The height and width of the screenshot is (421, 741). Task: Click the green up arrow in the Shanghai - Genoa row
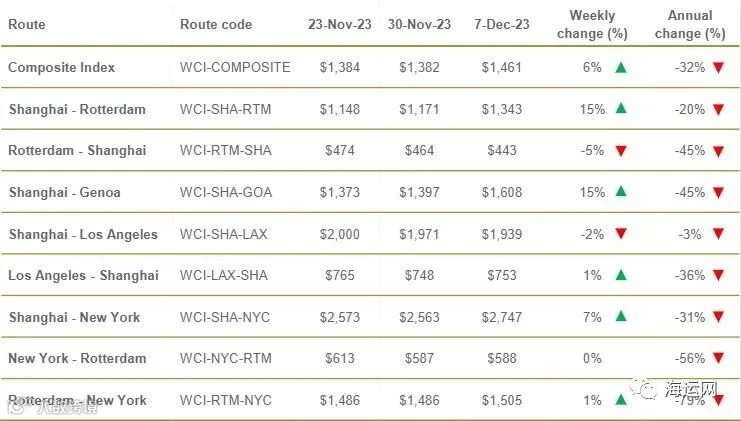point(621,191)
